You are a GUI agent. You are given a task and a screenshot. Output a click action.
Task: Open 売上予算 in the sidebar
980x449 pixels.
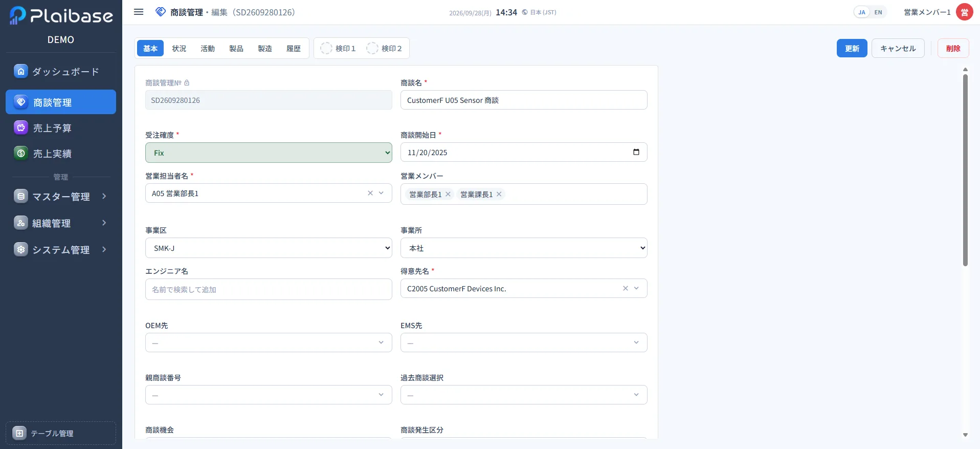point(61,128)
